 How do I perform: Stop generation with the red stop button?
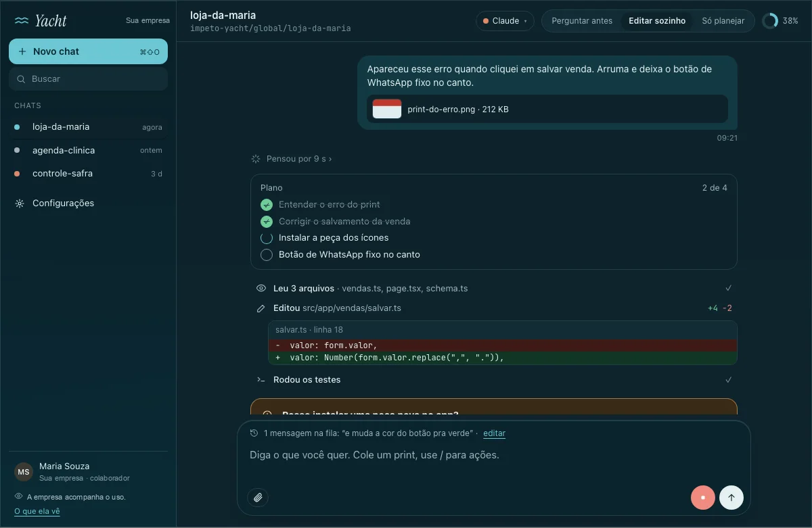click(x=703, y=498)
